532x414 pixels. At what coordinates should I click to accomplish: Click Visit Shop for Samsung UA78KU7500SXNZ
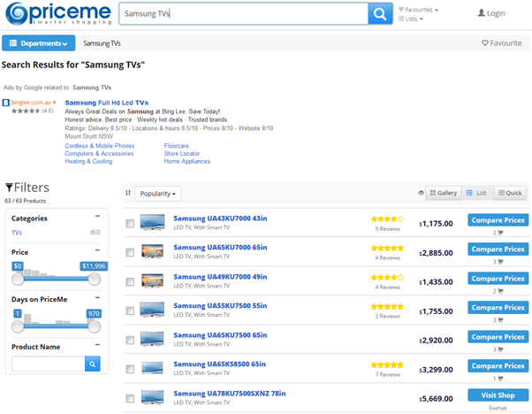[498, 395]
